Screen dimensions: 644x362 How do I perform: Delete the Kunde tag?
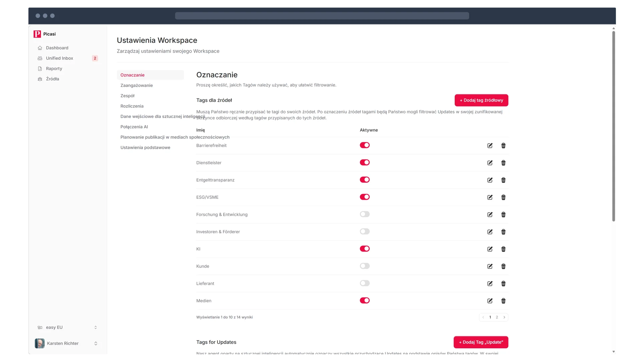coord(503,266)
